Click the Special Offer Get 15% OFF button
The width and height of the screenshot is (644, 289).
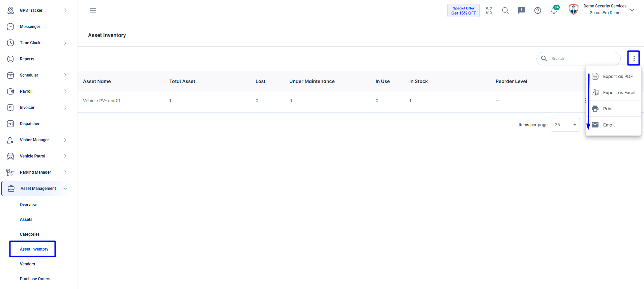tap(464, 10)
